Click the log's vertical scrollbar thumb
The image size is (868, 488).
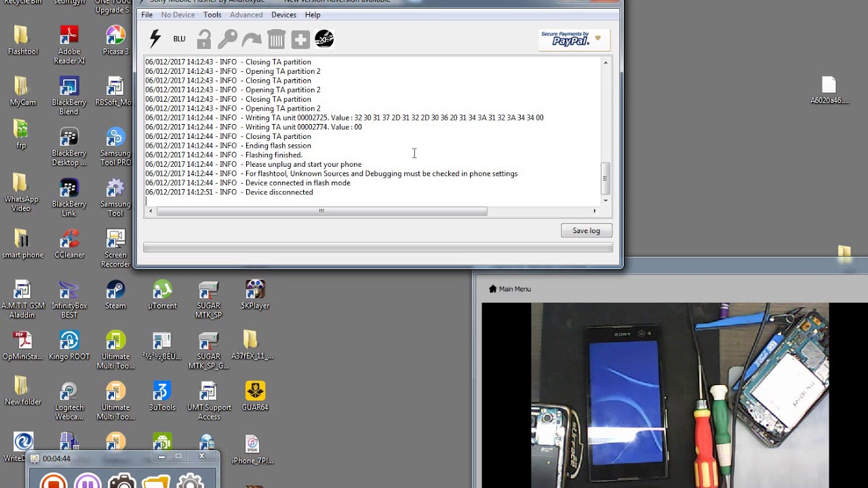click(606, 178)
